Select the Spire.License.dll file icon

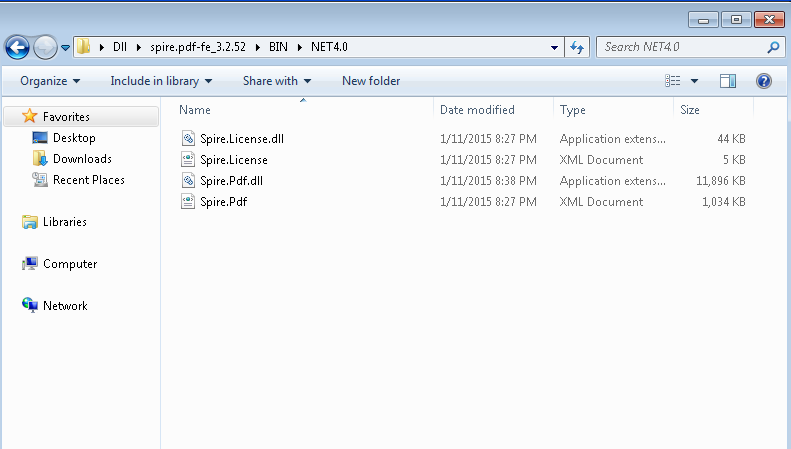(x=188, y=139)
